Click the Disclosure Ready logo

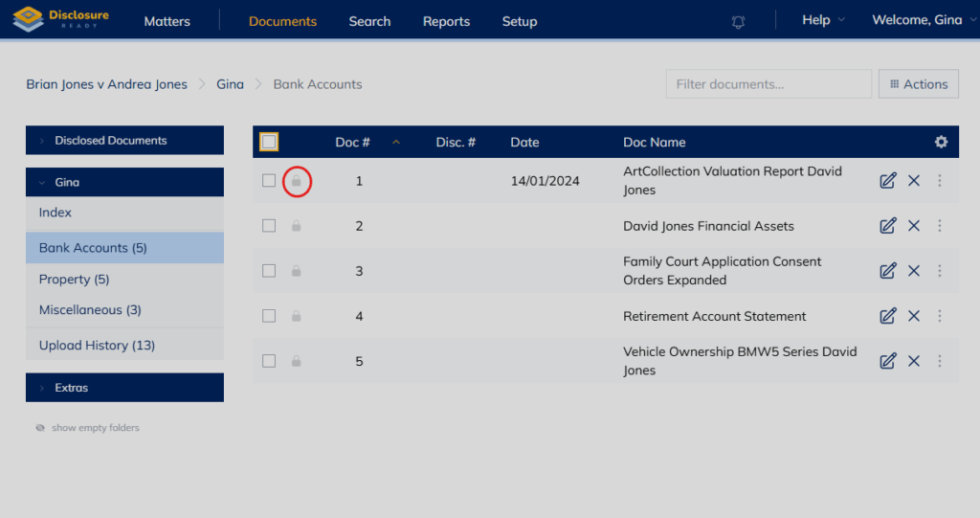pyautogui.click(x=61, y=19)
